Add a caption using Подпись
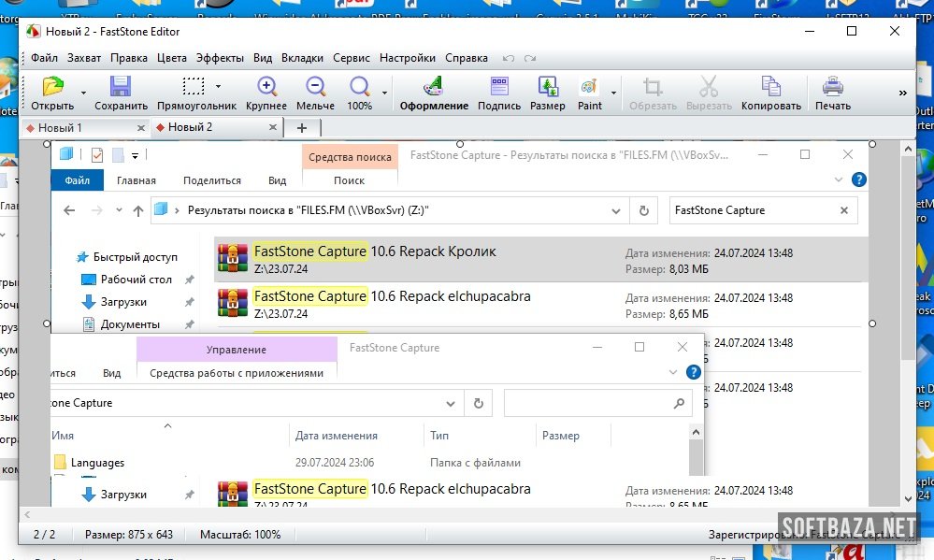The height and width of the screenshot is (560, 934). 499,88
